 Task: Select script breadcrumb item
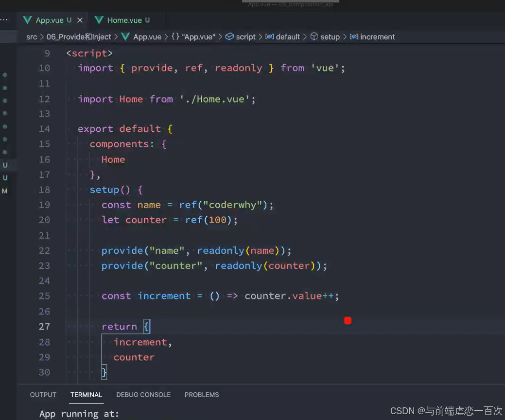[x=246, y=37]
